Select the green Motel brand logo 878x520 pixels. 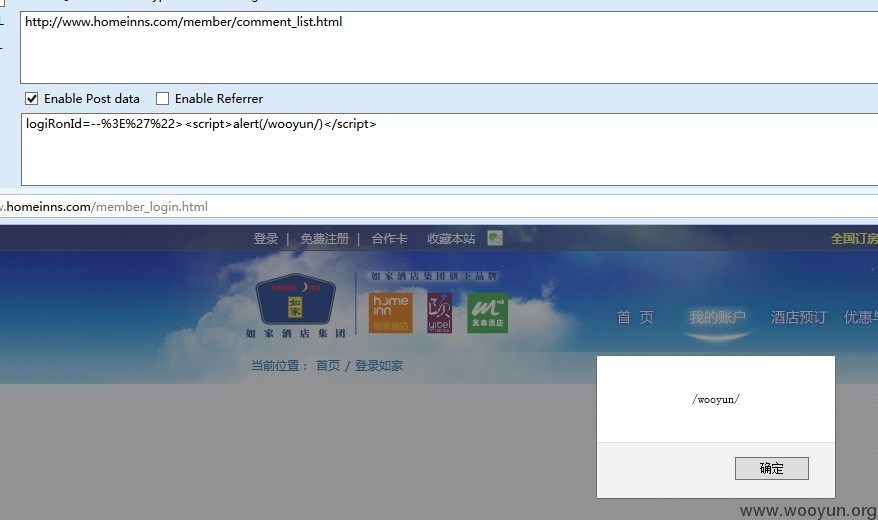[x=488, y=313]
